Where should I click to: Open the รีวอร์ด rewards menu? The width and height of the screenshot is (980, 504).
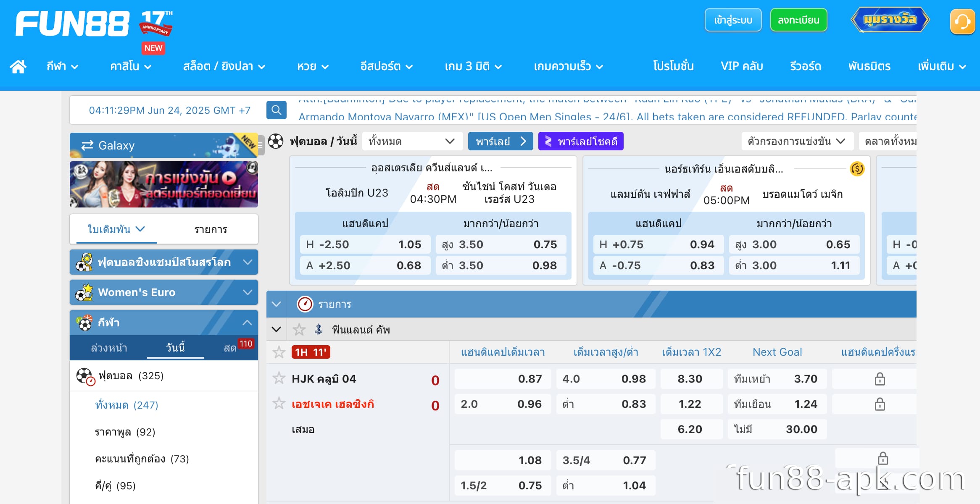805,66
